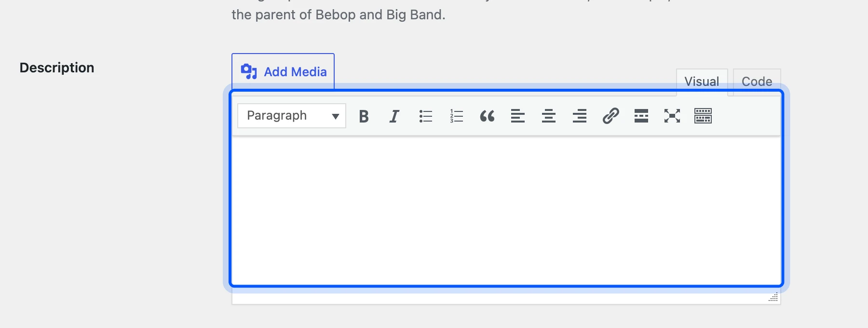Viewport: 868px width, 328px height.
Task: Enter fullscreen editing mode
Action: coord(672,116)
